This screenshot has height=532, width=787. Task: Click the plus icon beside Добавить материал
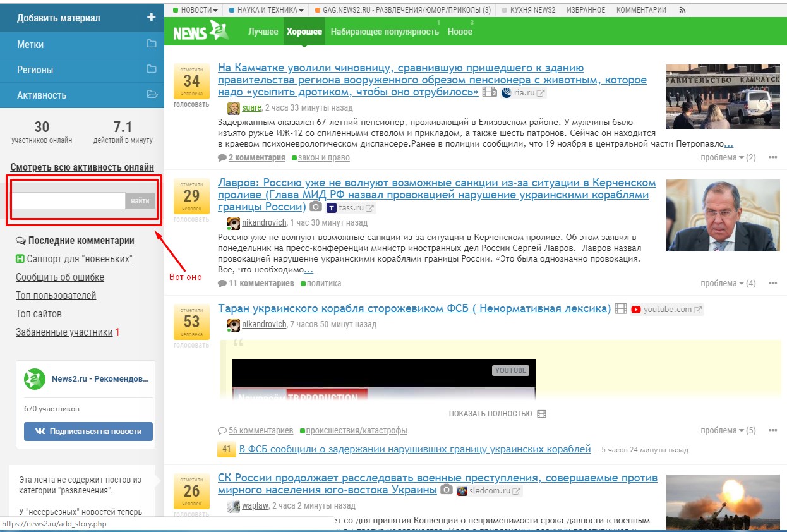[151, 17]
